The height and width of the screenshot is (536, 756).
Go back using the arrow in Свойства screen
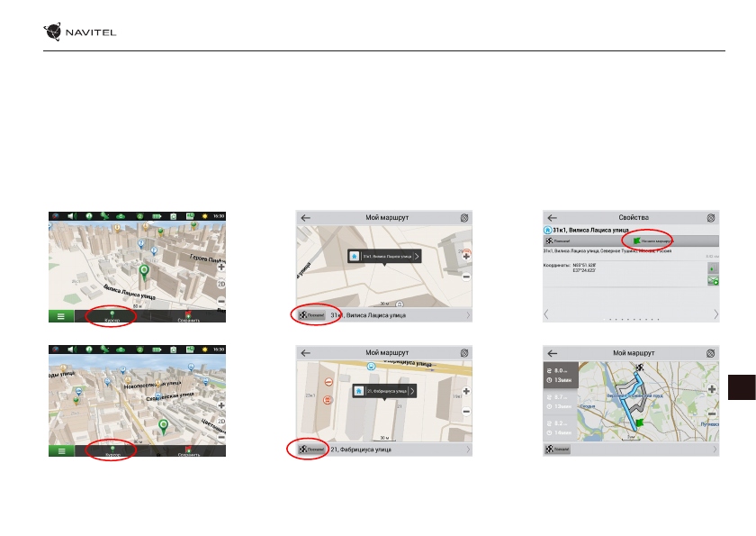(x=553, y=217)
